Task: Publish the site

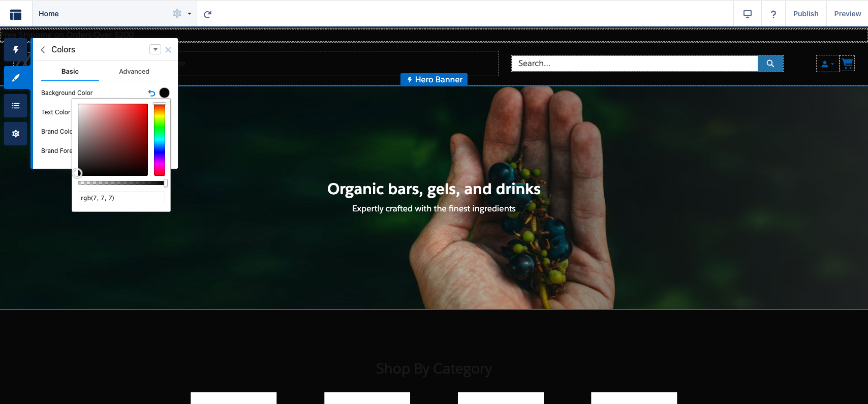Action: click(806, 14)
